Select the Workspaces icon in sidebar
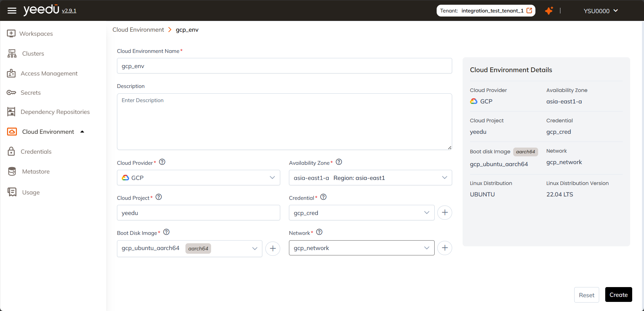The width and height of the screenshot is (644, 311). pyautogui.click(x=12, y=33)
